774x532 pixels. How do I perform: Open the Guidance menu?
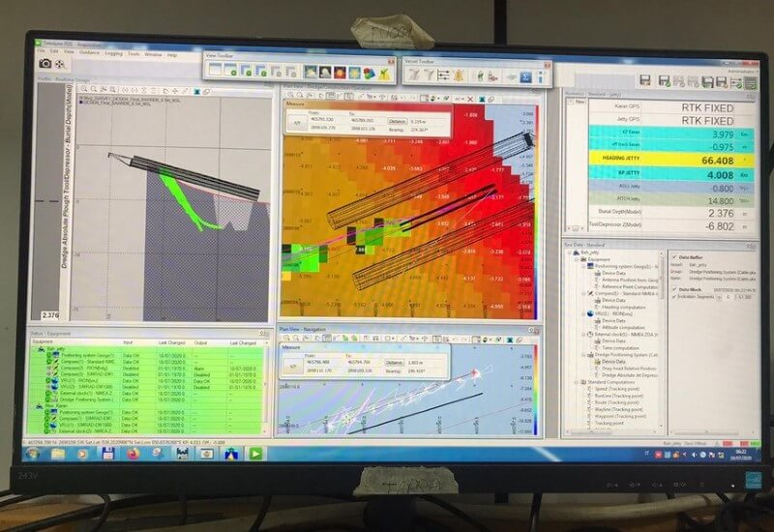pos(89,52)
